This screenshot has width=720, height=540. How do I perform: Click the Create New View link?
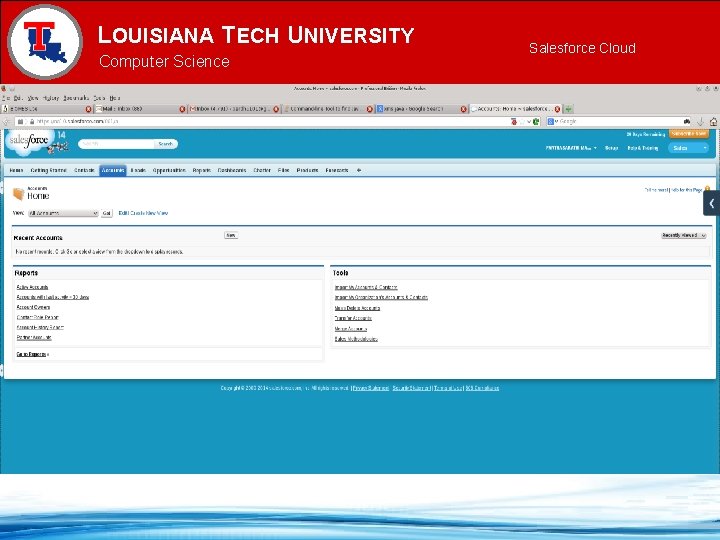[x=150, y=213]
